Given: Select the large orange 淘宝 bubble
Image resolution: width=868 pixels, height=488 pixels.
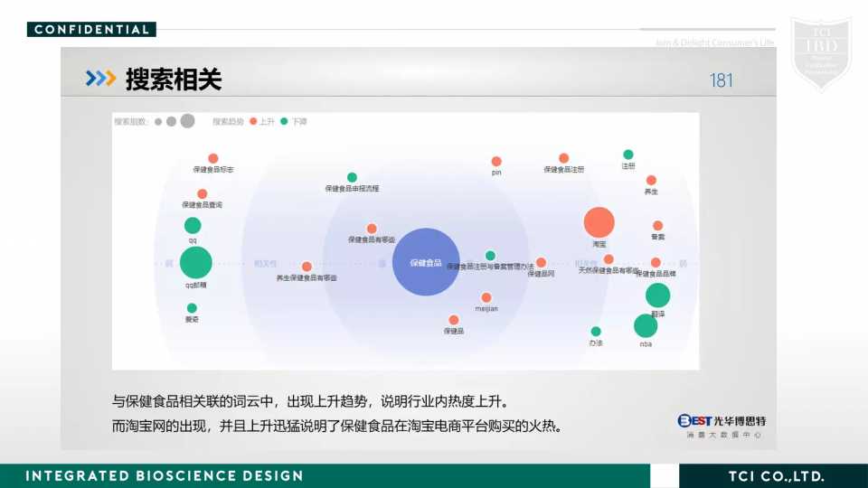Looking at the screenshot, I should click(599, 223).
